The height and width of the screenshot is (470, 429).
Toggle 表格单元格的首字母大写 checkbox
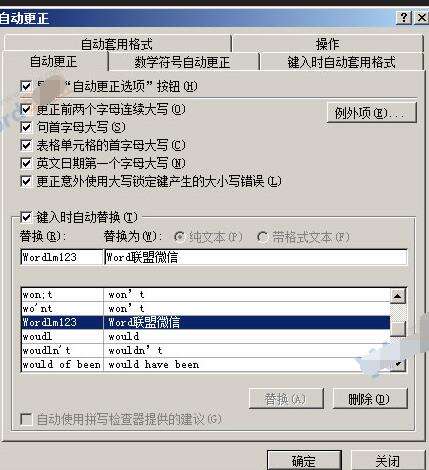point(26,145)
